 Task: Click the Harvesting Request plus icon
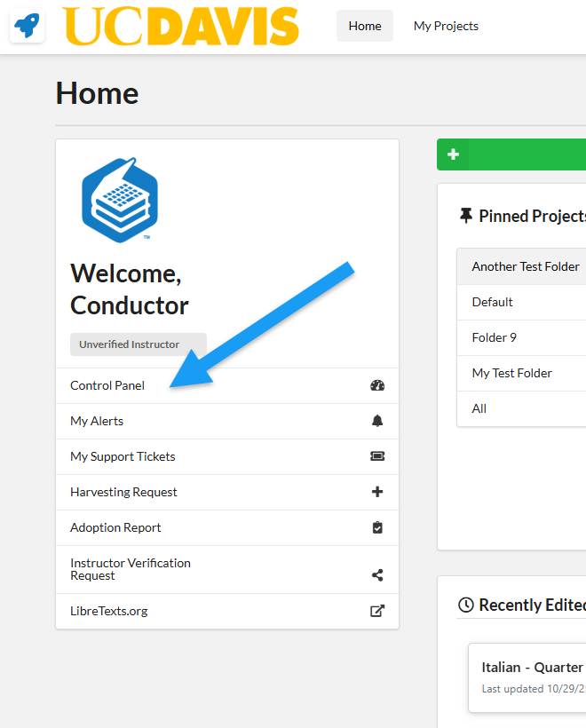point(377,492)
